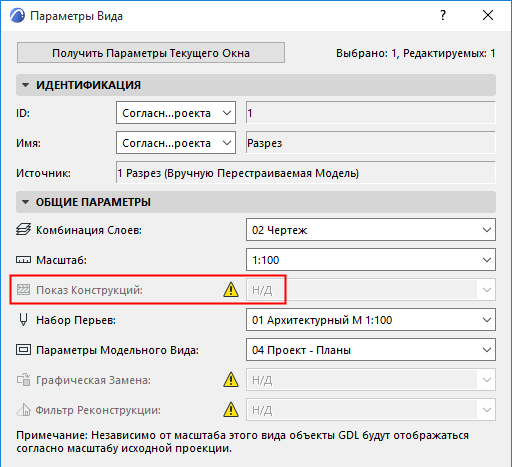The height and width of the screenshot is (467, 512).
Task: Click the ArchiCAD logo icon in title bar
Action: tap(17, 16)
